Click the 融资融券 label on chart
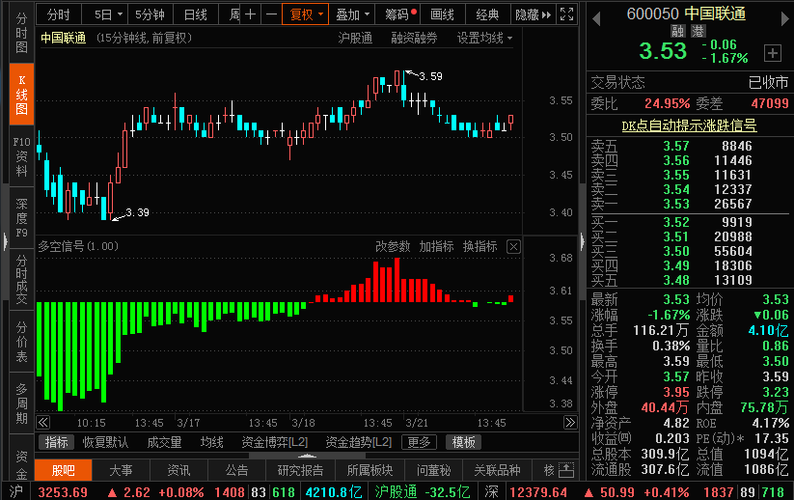 (414, 38)
